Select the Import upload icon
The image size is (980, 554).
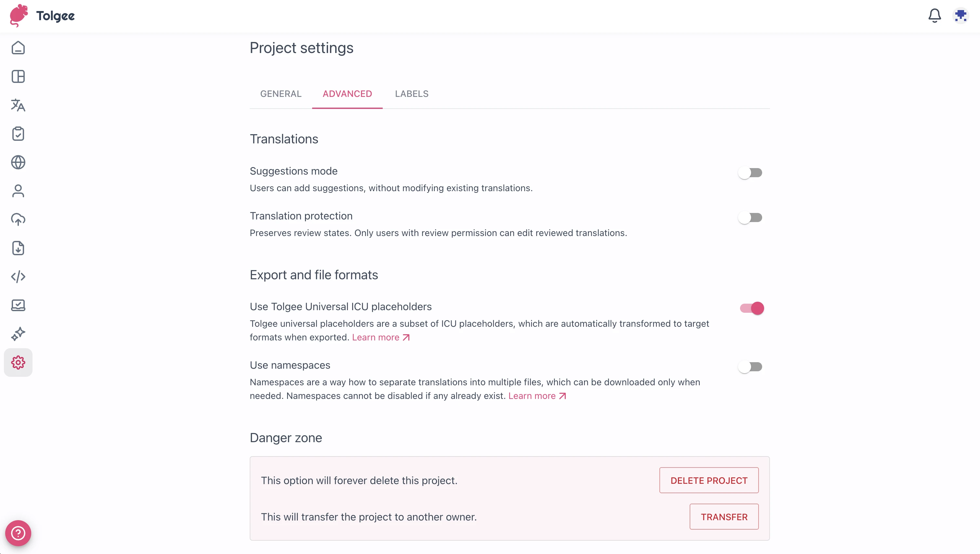18,219
